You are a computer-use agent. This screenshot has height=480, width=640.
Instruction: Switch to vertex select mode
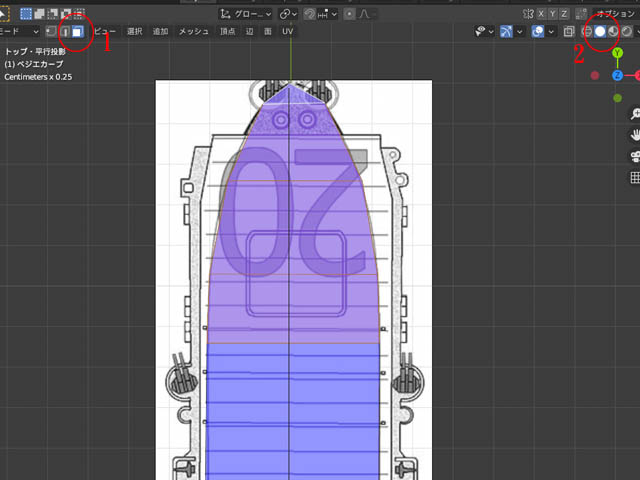51,31
